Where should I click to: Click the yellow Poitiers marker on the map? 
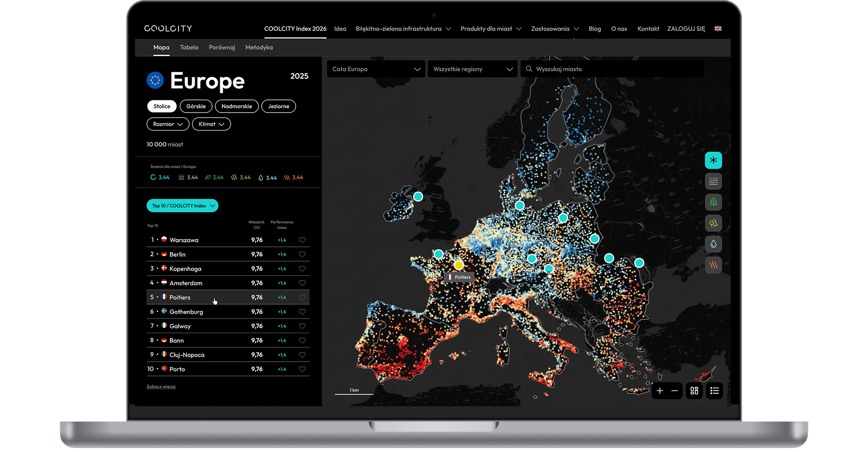[459, 265]
